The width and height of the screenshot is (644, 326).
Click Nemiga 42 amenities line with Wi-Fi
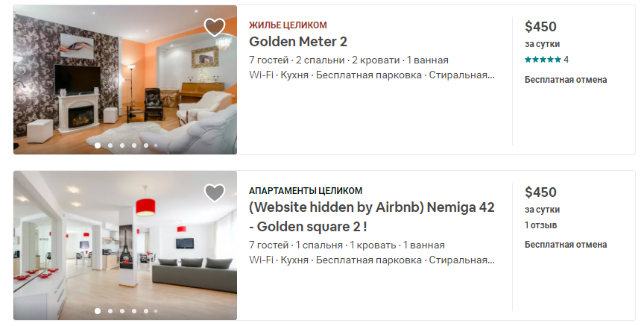372,260
